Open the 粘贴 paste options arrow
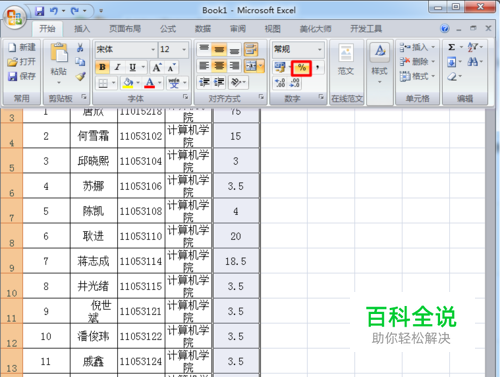Image resolution: width=500 pixels, height=377 pixels. (x=59, y=82)
